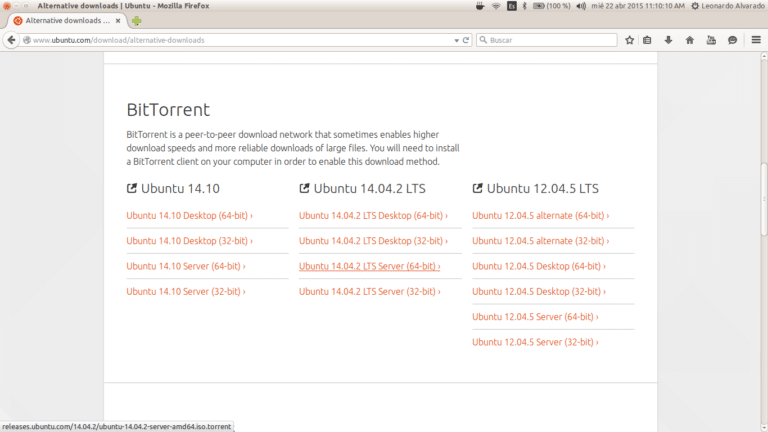
Task: Select the Alternative downloads tab
Action: [x=68, y=21]
